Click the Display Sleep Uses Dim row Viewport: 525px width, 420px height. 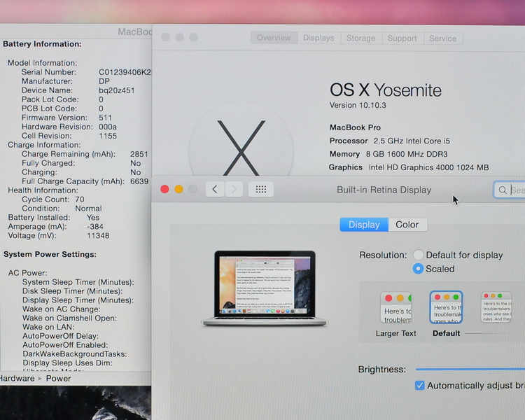[x=67, y=363]
